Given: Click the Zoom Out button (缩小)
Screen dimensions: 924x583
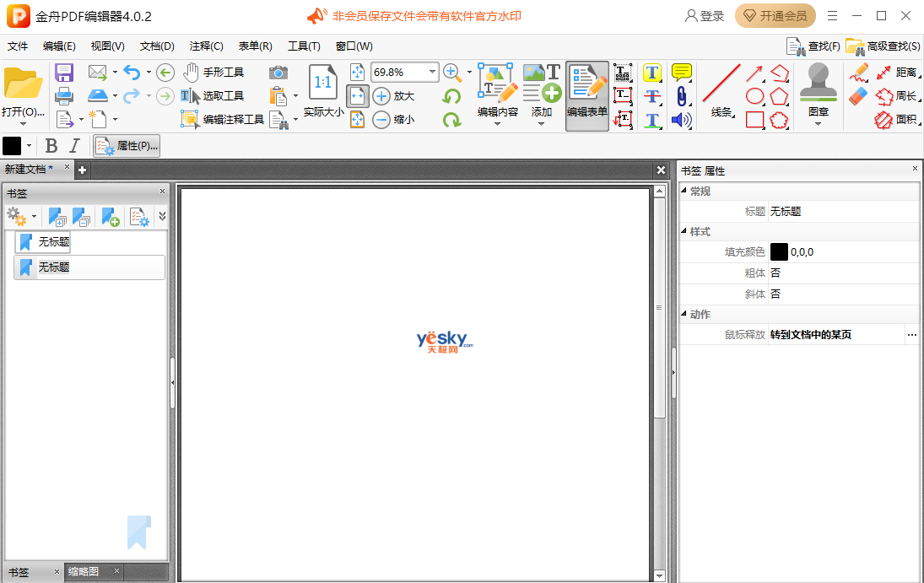Looking at the screenshot, I should click(x=394, y=120).
